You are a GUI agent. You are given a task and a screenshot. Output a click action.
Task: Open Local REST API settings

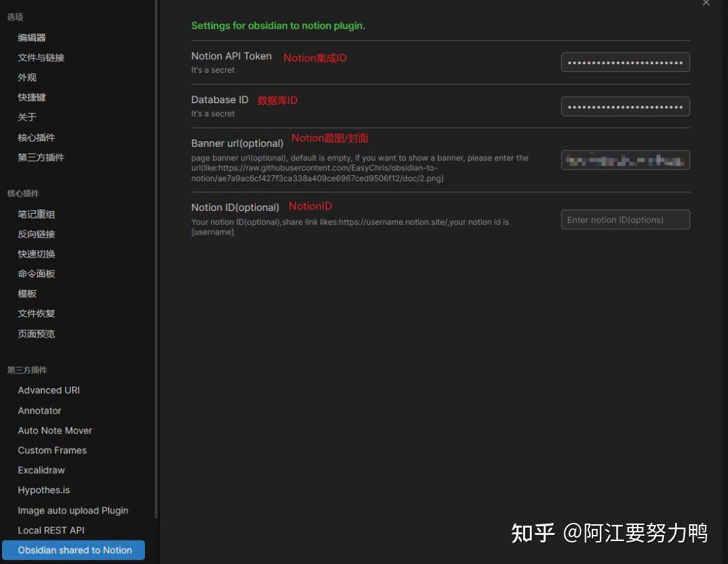click(x=51, y=530)
